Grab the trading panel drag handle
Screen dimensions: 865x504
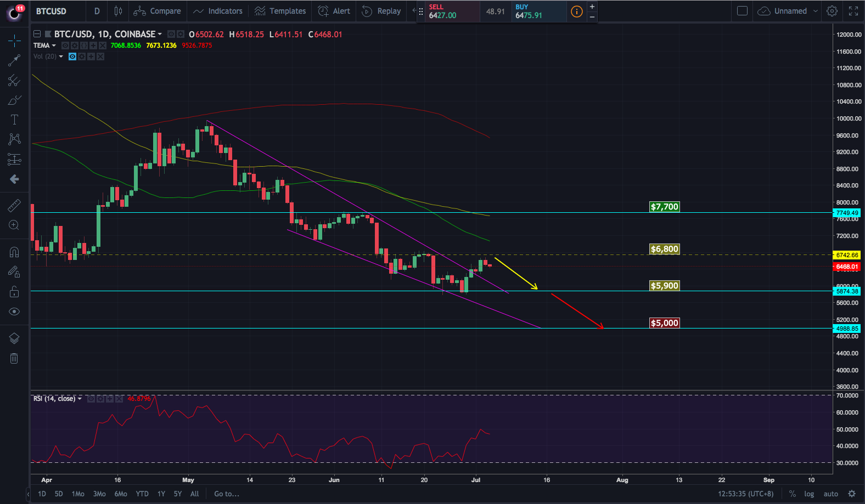[421, 11]
